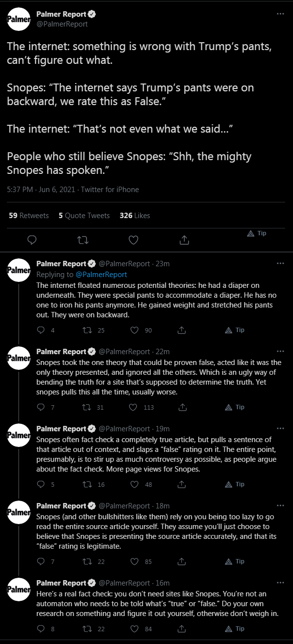The width and height of the screenshot is (293, 644).
Task: Open more options on the main tweet
Action: tap(280, 14)
